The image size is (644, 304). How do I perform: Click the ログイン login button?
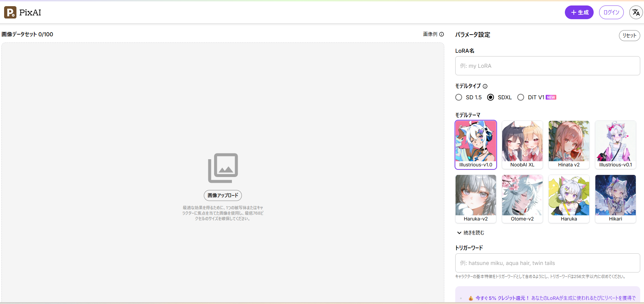[x=611, y=12]
